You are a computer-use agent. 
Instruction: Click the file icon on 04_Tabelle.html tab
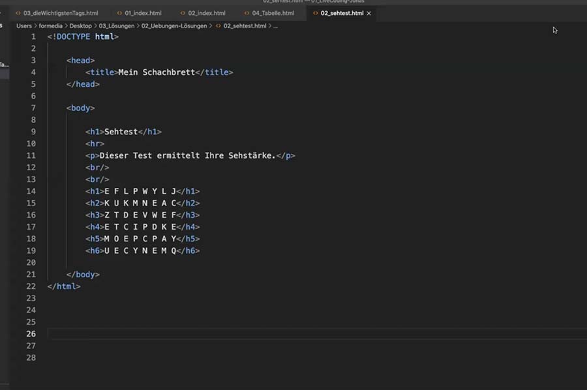point(247,13)
